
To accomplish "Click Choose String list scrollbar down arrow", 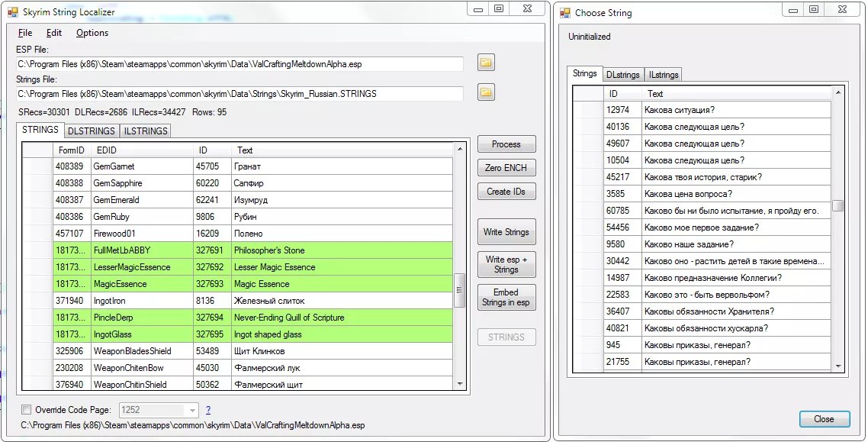I will tap(838, 366).
